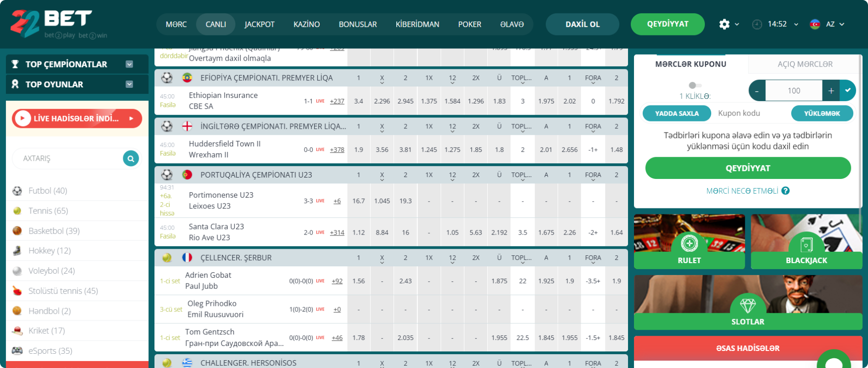Open the Mərc sports betting menu
868x368 pixels.
click(176, 24)
